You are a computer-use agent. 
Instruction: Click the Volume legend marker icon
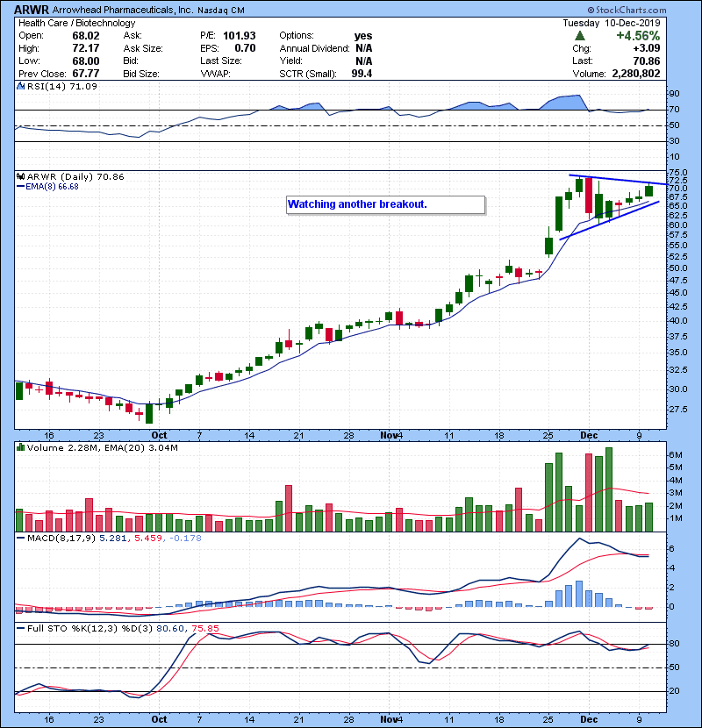[20, 448]
